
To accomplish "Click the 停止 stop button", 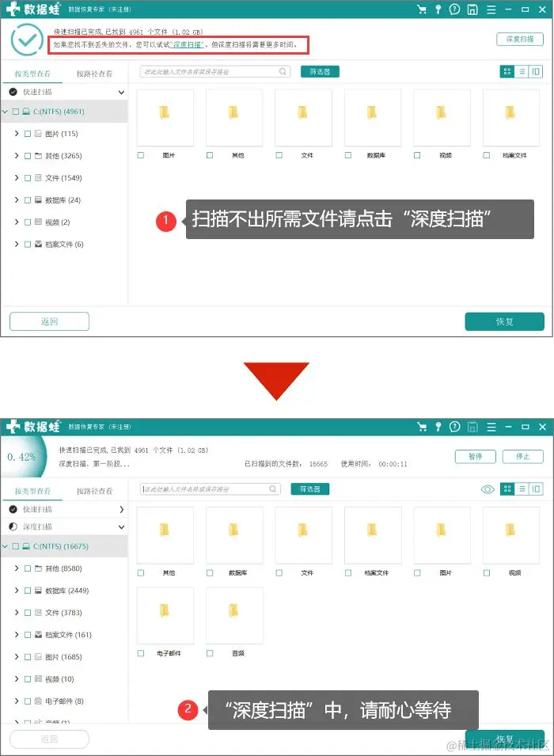I will (x=522, y=456).
